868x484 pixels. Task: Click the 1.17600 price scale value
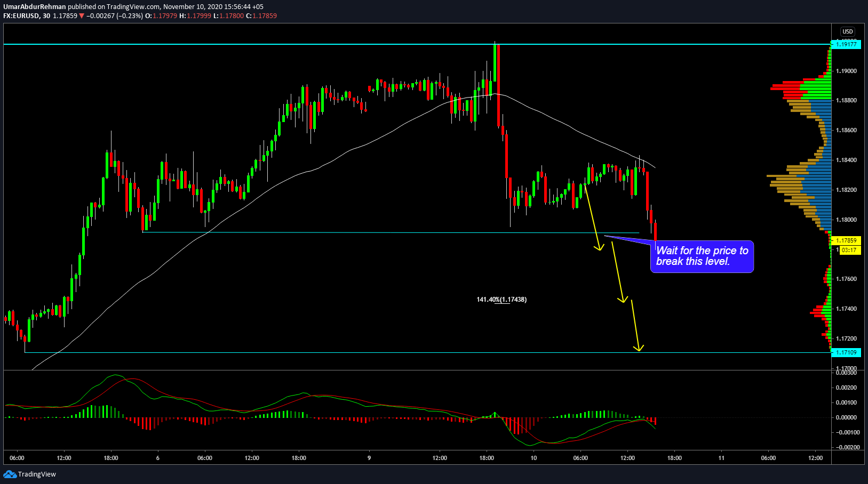pos(846,279)
